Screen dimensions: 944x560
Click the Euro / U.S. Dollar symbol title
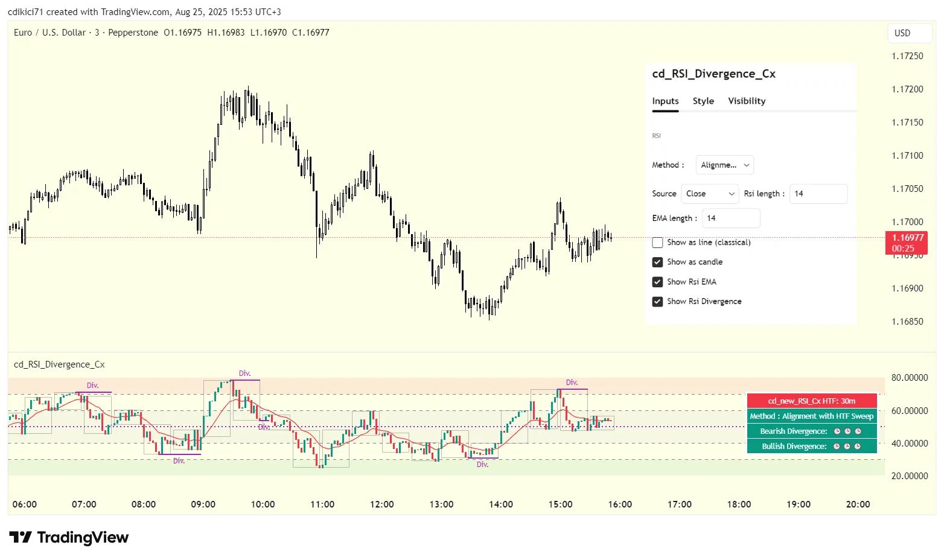pyautogui.click(x=50, y=33)
